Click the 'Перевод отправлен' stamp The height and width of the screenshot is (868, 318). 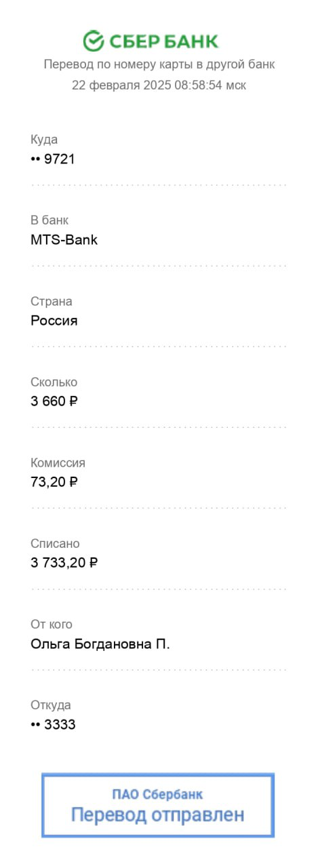point(158,805)
